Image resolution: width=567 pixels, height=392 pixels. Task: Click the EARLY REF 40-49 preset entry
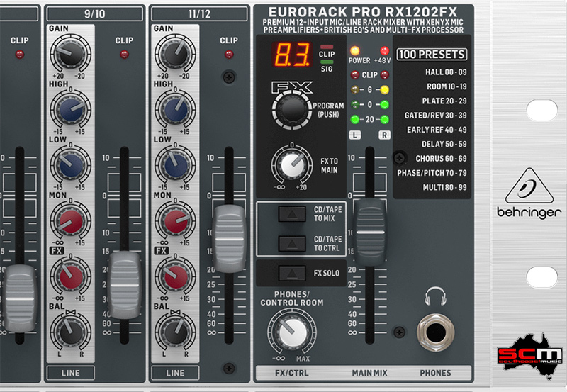click(x=437, y=130)
